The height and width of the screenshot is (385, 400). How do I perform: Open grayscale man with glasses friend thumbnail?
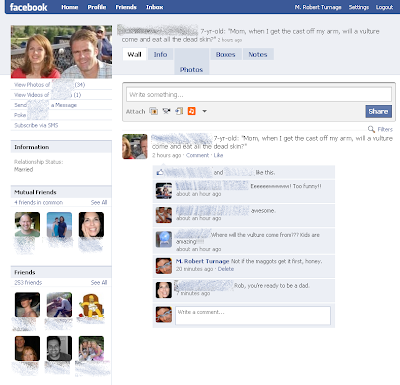[59, 348]
